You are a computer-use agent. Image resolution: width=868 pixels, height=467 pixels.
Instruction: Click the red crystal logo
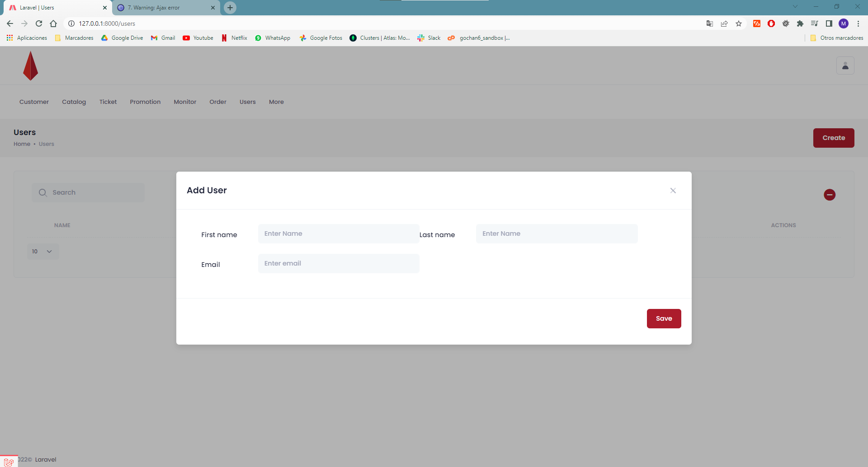click(x=30, y=66)
